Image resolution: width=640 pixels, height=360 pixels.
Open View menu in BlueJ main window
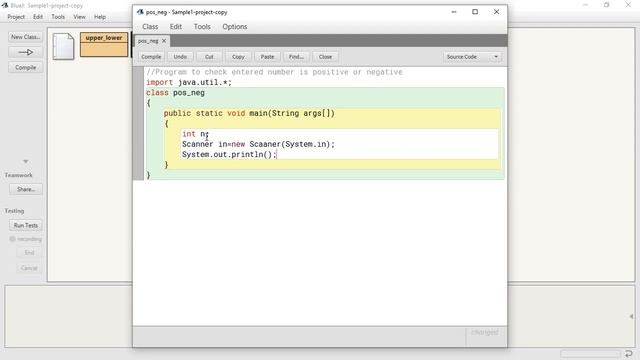click(x=79, y=17)
